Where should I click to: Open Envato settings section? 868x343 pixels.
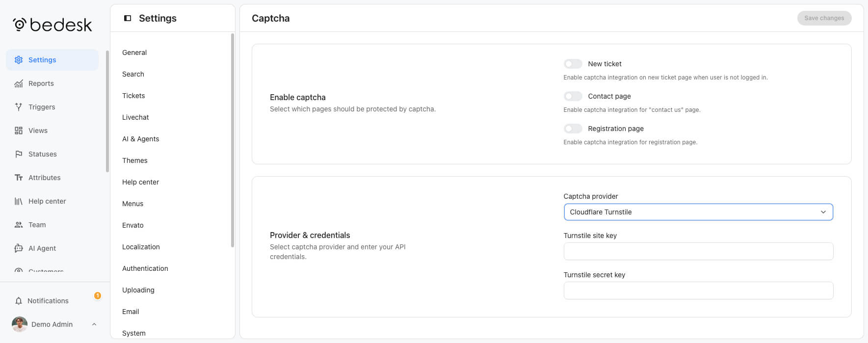click(133, 225)
